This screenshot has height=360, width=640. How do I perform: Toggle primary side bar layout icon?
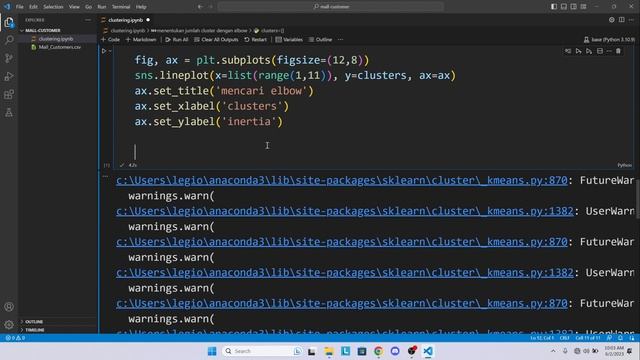pyautogui.click(x=554, y=7)
